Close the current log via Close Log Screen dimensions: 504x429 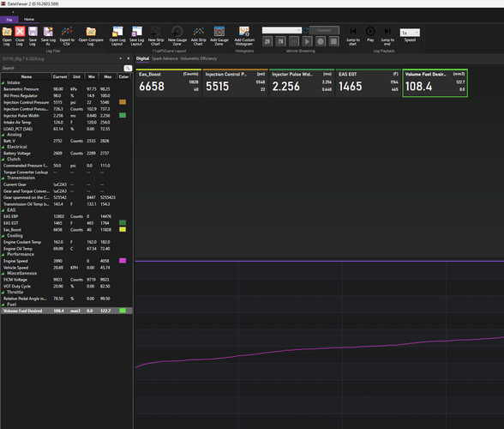click(x=20, y=36)
